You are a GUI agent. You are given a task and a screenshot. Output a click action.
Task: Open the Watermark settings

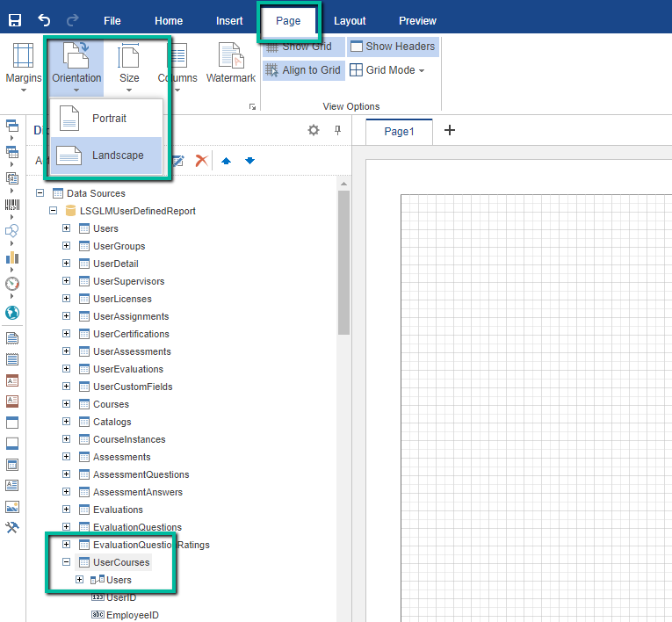click(230, 63)
